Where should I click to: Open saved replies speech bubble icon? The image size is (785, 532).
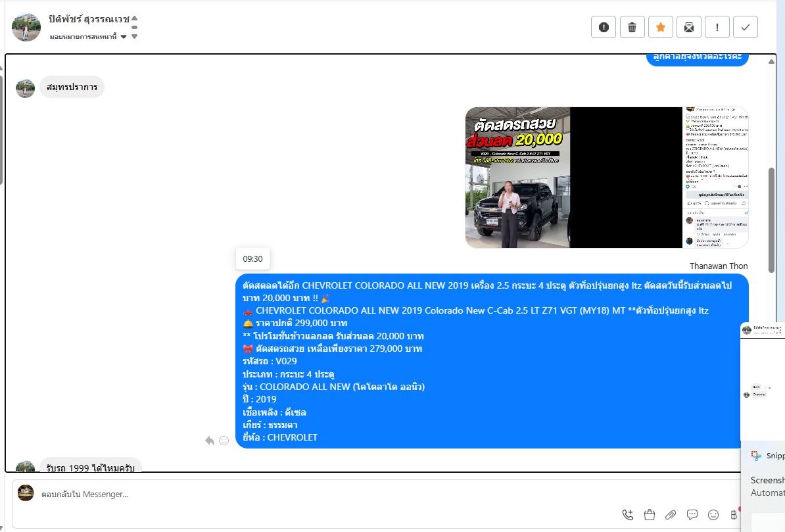(692, 514)
